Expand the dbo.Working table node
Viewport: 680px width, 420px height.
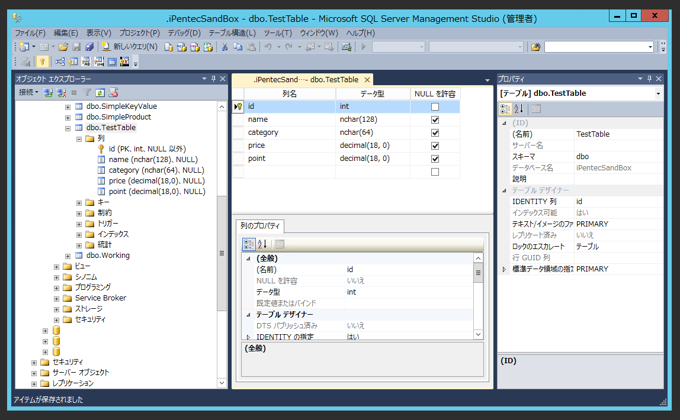[x=68, y=256]
